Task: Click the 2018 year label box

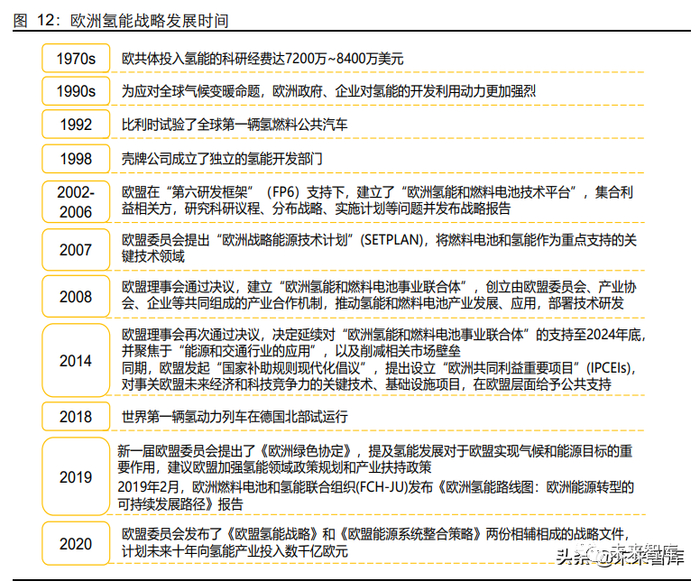Action: click(76, 416)
